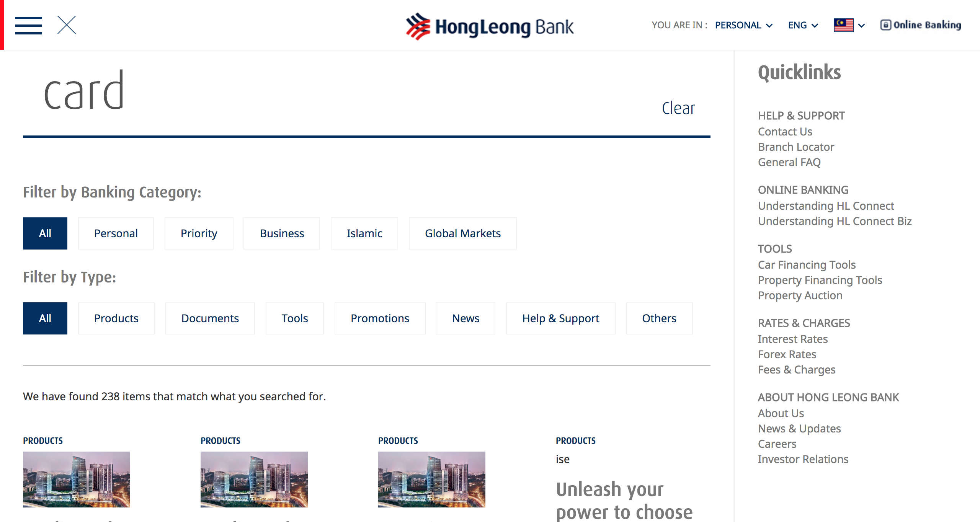Open the Help & Support menu section
Screen dimensions: 980x522
click(802, 115)
